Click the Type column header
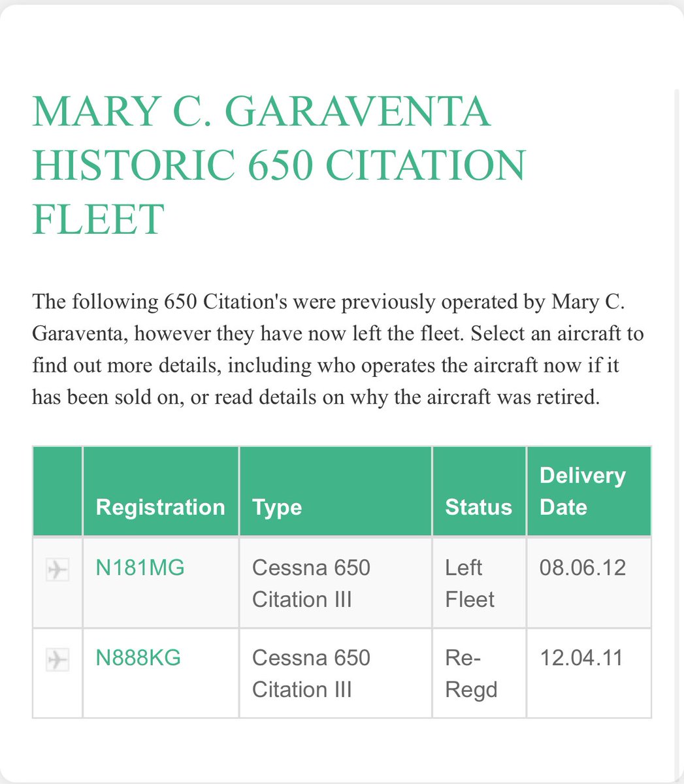Image resolution: width=684 pixels, height=784 pixels. [x=277, y=508]
